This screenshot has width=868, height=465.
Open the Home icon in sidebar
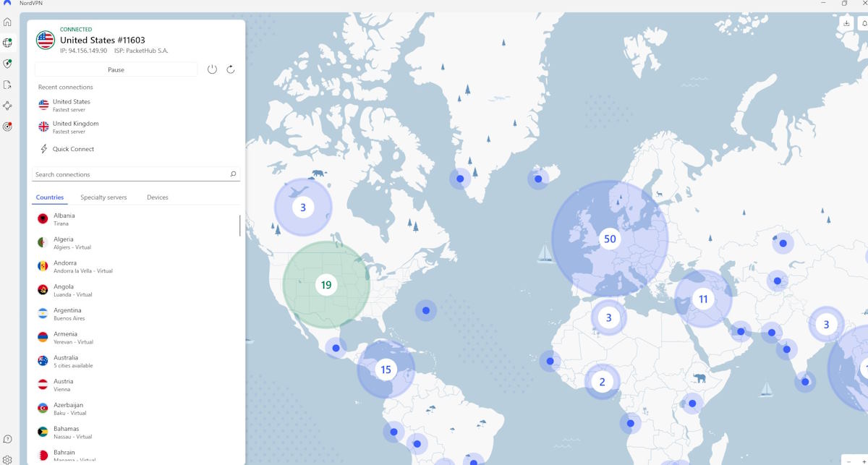pos(7,22)
